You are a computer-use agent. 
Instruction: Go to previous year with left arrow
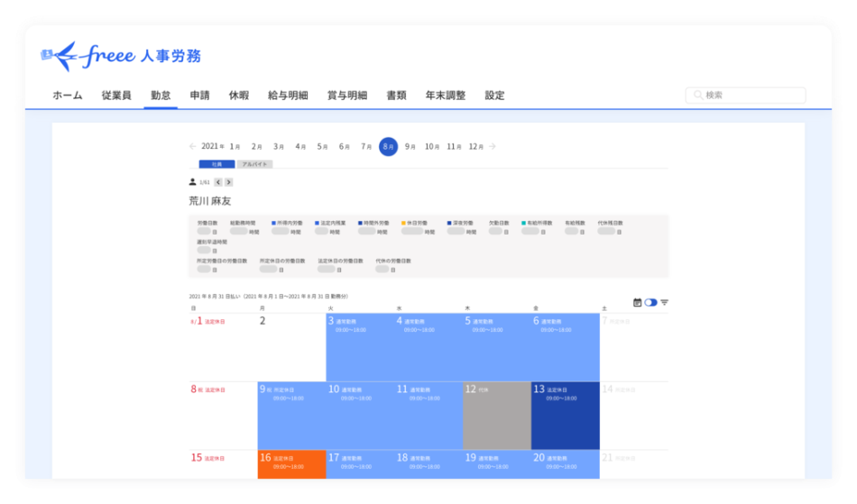pos(192,146)
